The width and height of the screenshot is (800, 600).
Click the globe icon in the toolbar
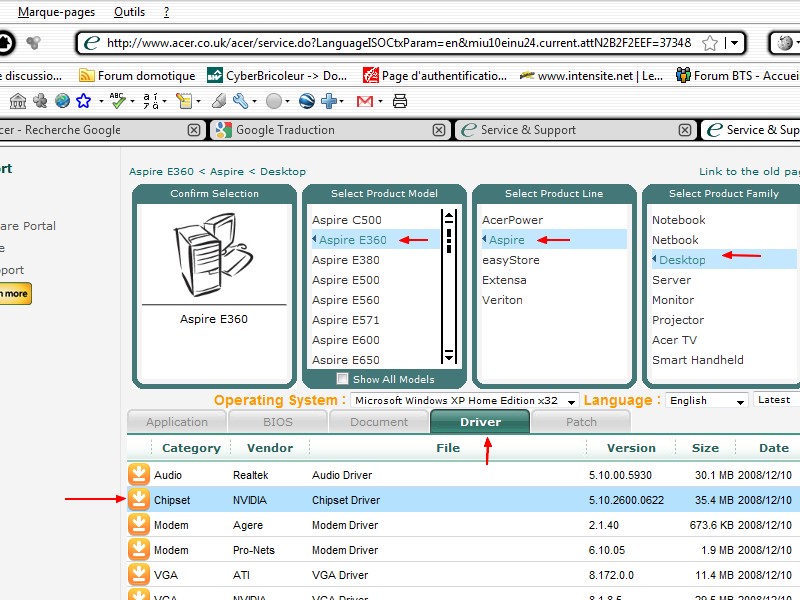62,101
